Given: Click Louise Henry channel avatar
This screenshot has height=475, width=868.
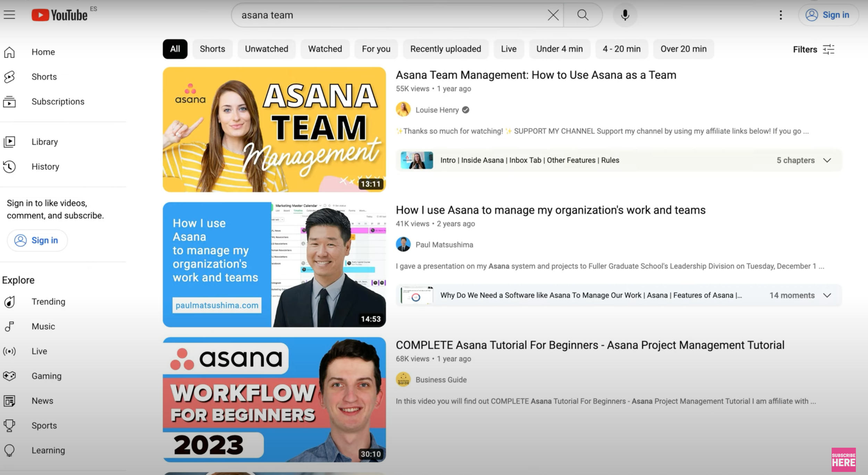Looking at the screenshot, I should [403, 110].
